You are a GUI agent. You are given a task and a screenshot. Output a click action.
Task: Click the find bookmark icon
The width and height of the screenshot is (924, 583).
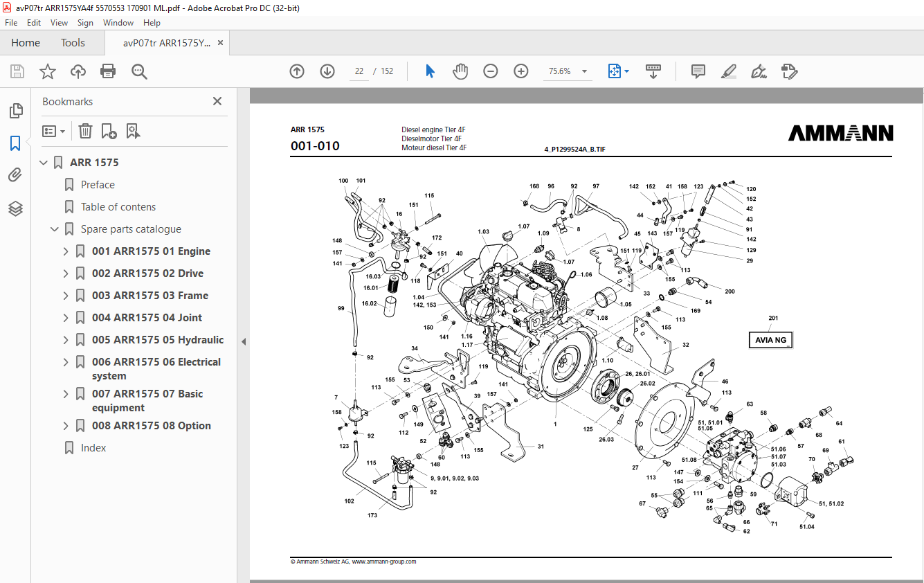[134, 131]
